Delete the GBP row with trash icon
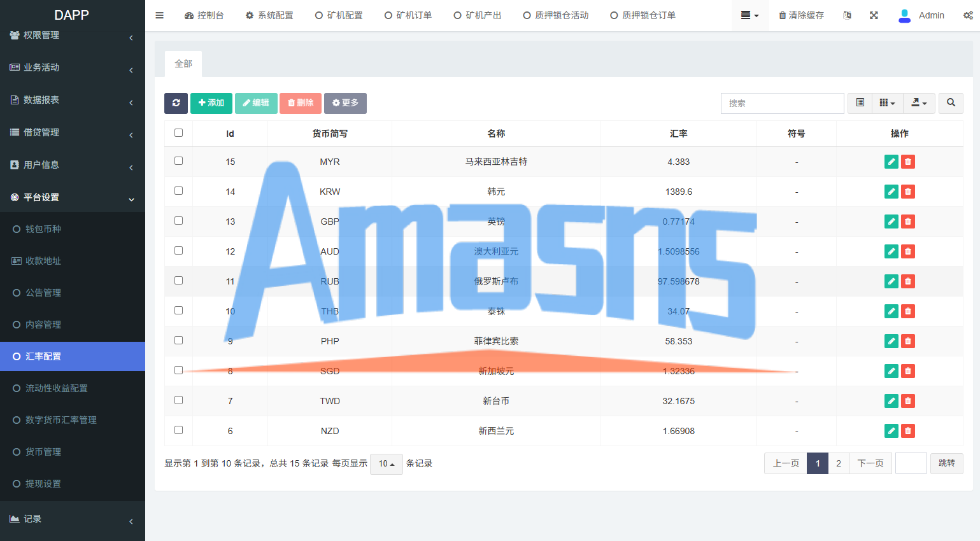Screen dimensions: 980x541 [908, 221]
